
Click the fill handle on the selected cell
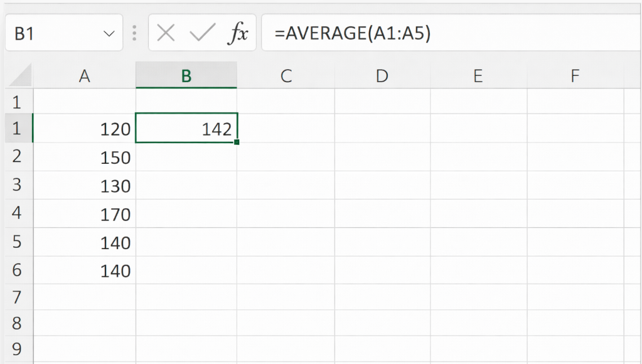coord(237,142)
